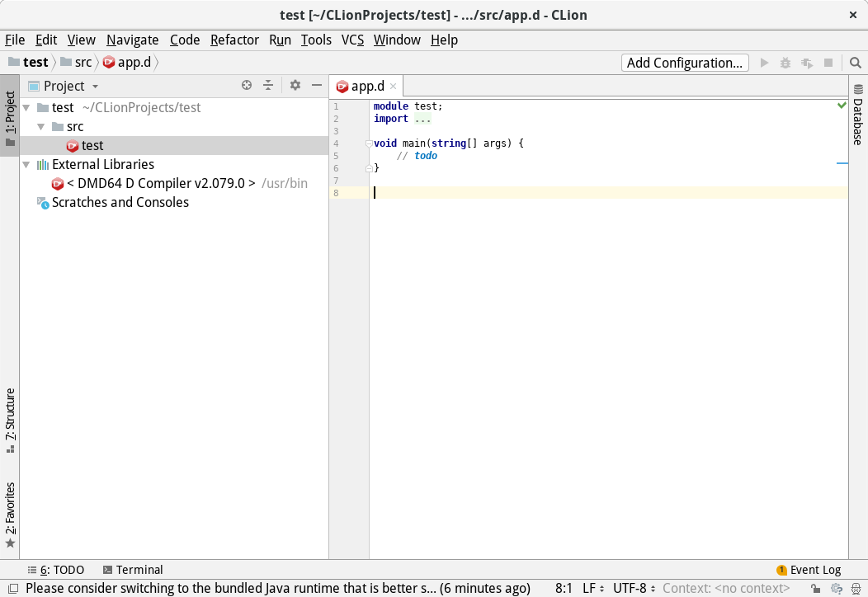Toggle tool window buttons icon bottom-left

[13, 588]
